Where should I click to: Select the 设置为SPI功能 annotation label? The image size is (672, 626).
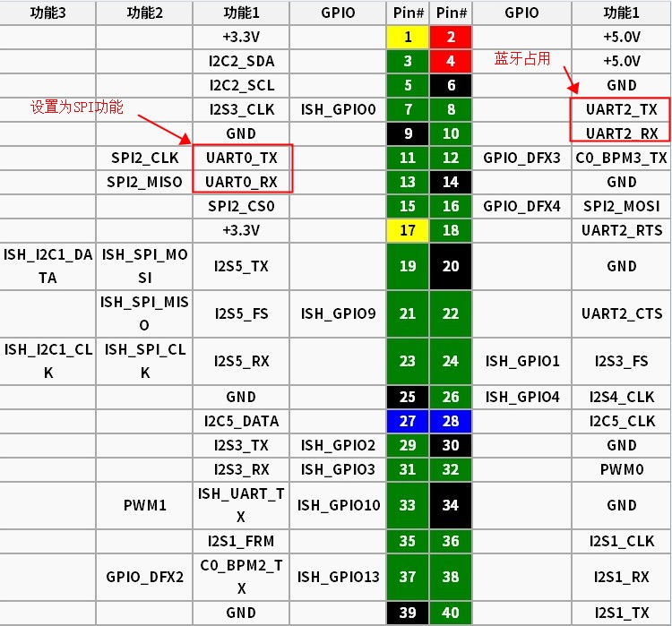click(x=77, y=107)
